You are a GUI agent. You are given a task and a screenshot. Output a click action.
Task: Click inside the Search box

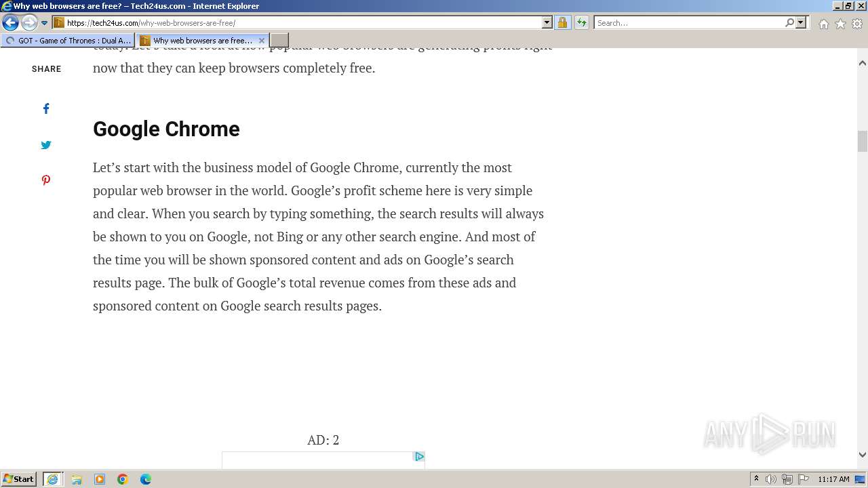click(689, 23)
